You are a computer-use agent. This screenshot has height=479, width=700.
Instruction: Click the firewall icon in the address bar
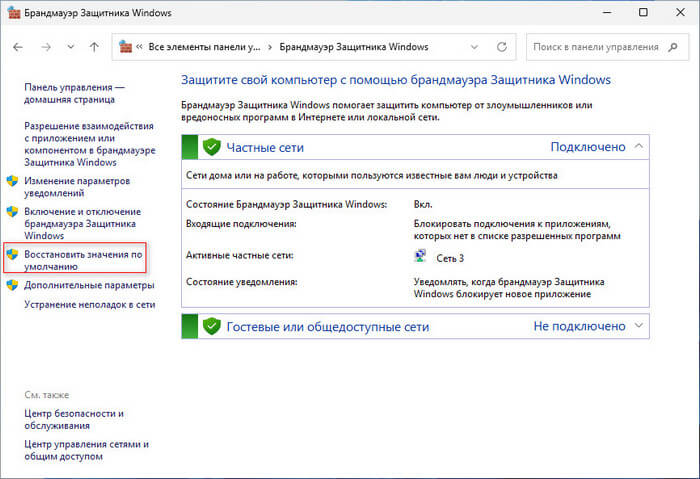[x=126, y=47]
